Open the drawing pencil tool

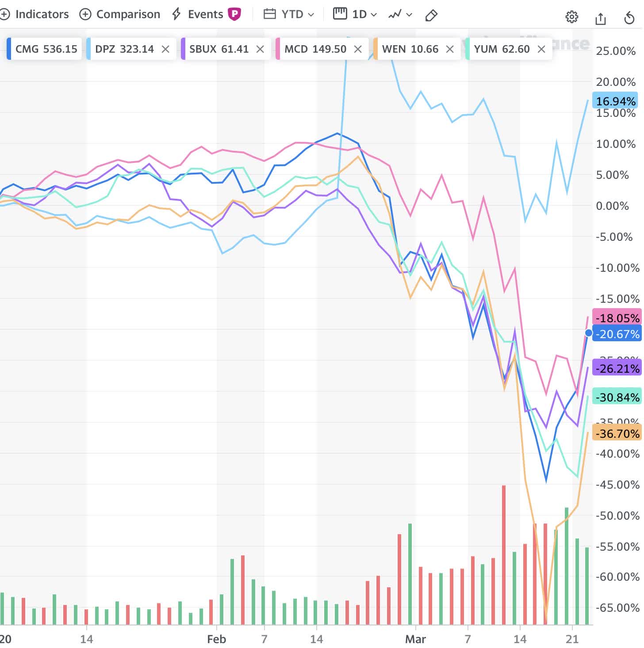[431, 15]
